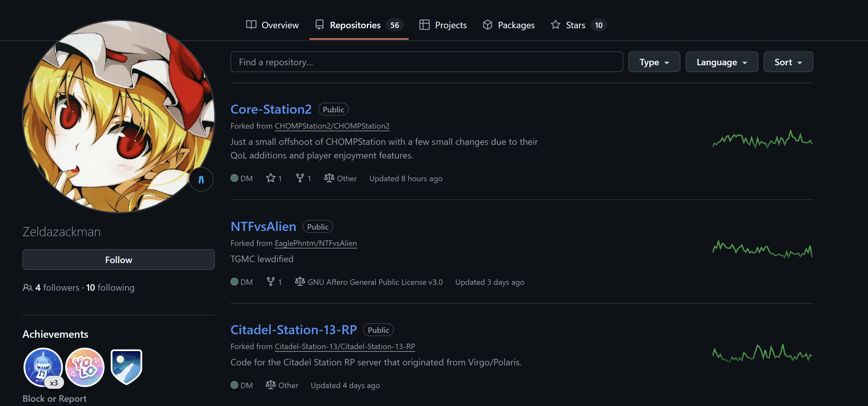
Task: Click the followers people icon
Action: point(27,287)
